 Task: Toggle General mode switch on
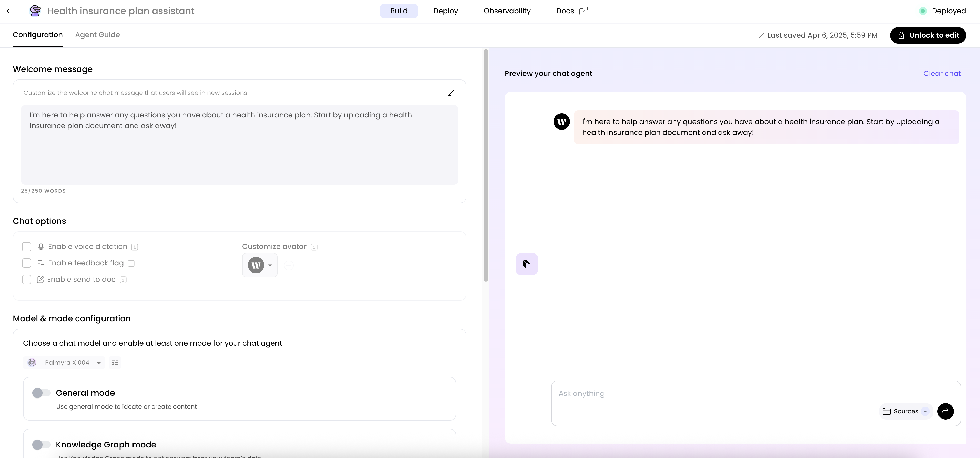[x=41, y=393]
